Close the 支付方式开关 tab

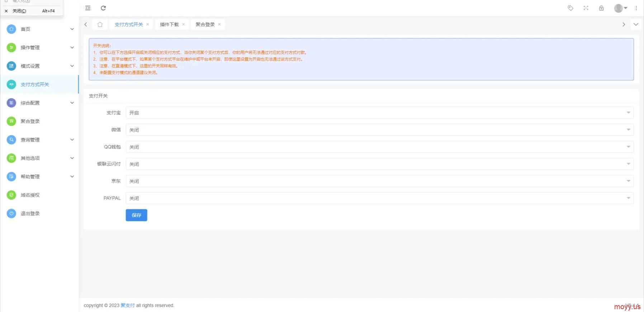(147, 24)
